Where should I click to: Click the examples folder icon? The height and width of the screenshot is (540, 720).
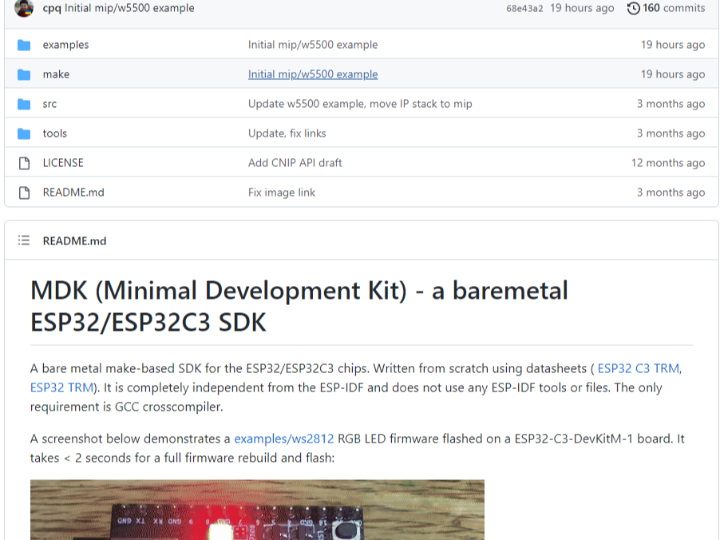click(24, 45)
